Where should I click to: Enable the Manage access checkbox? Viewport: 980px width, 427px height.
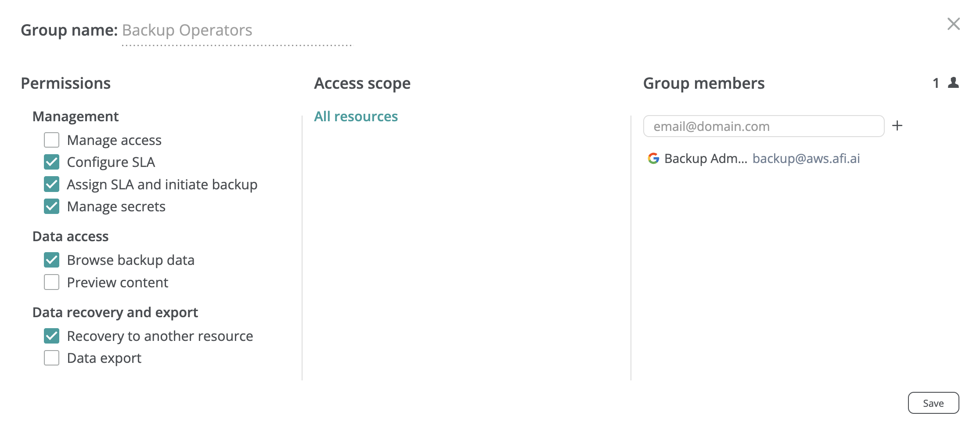(52, 140)
